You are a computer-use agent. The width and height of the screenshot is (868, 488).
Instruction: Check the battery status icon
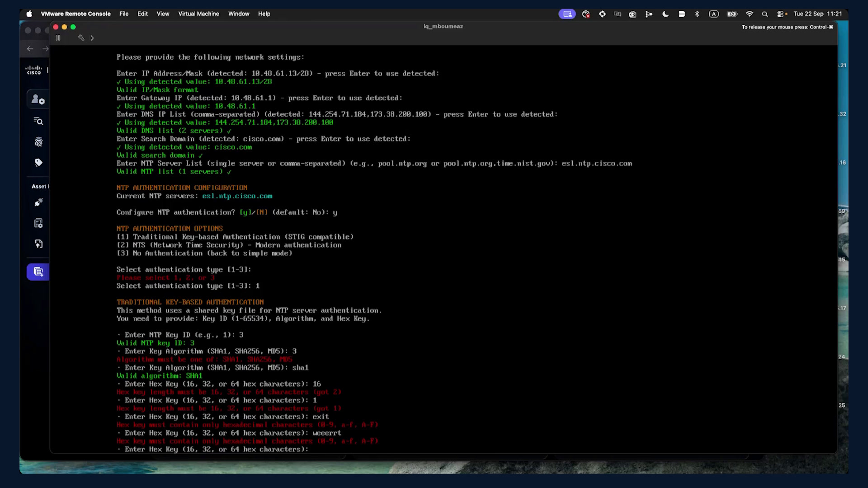[732, 14]
